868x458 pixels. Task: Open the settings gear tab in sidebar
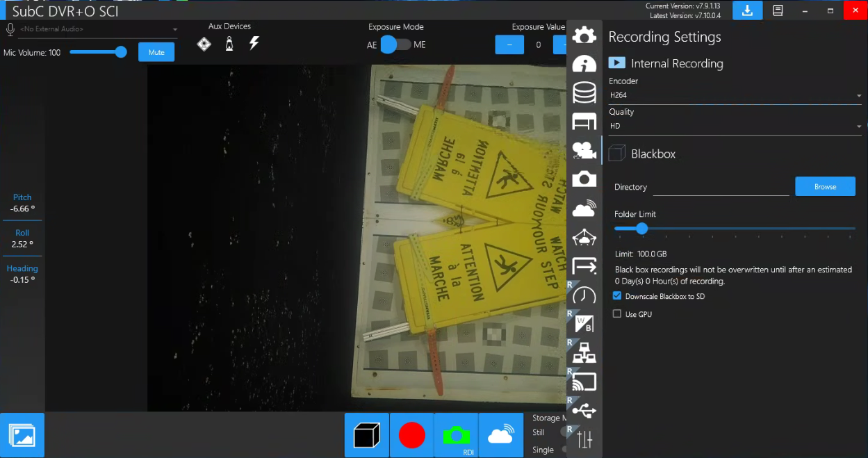pyautogui.click(x=584, y=35)
